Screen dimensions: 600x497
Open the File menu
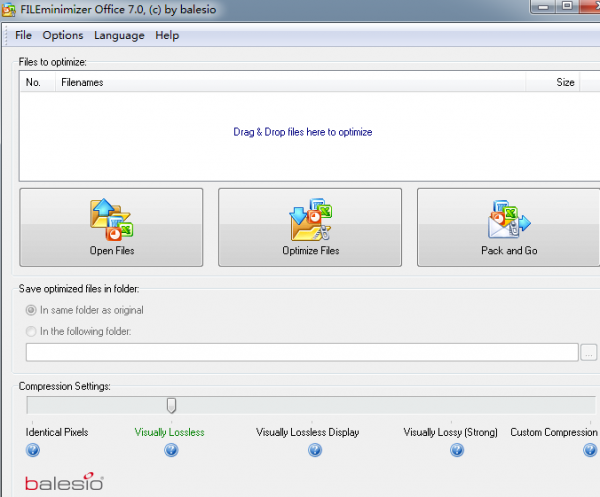(x=23, y=35)
